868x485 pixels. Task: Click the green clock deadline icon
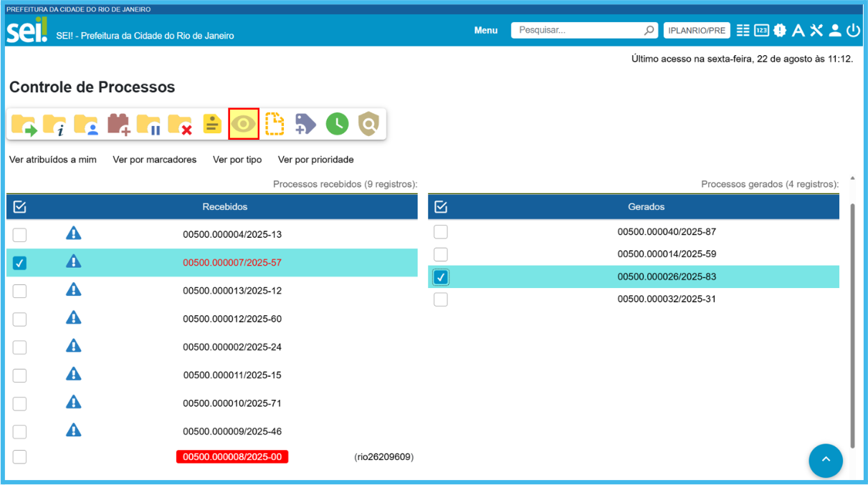coord(337,125)
